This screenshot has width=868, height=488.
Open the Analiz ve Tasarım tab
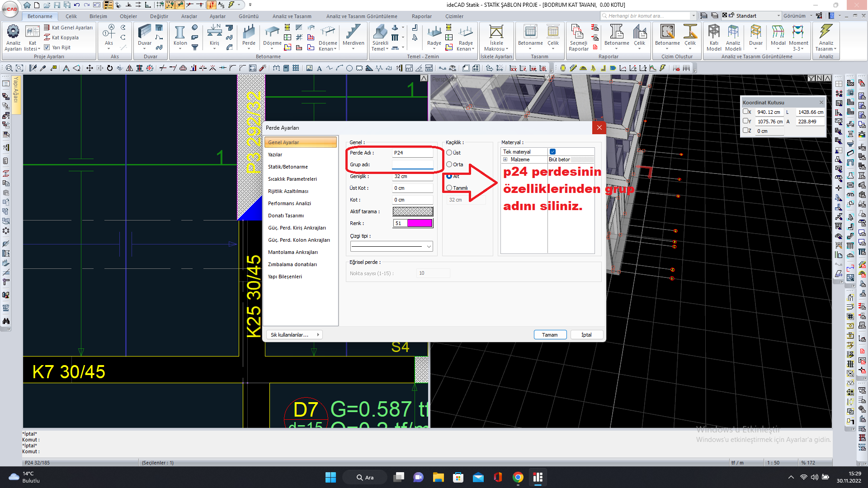(x=292, y=16)
